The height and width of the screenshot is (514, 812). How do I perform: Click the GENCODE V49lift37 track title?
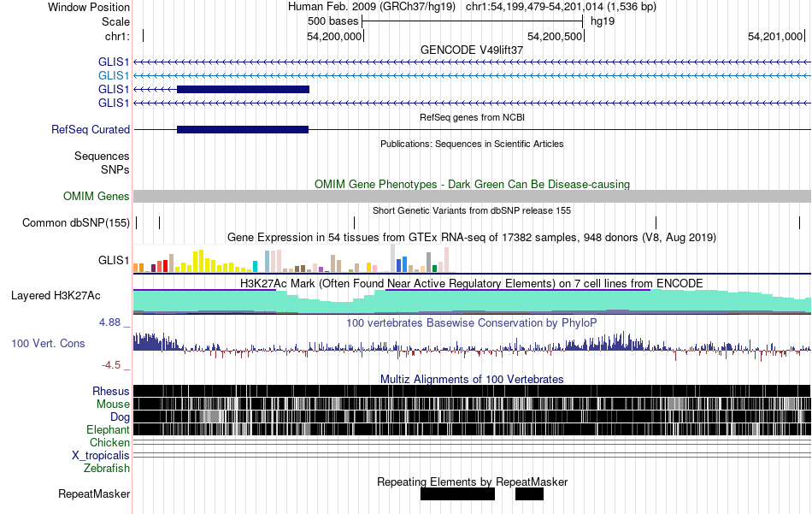pos(471,50)
